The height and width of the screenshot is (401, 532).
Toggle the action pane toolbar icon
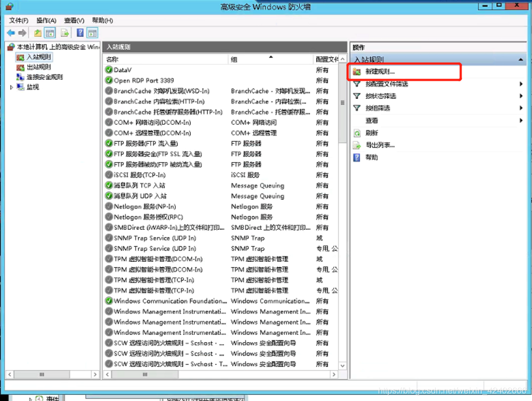(92, 33)
